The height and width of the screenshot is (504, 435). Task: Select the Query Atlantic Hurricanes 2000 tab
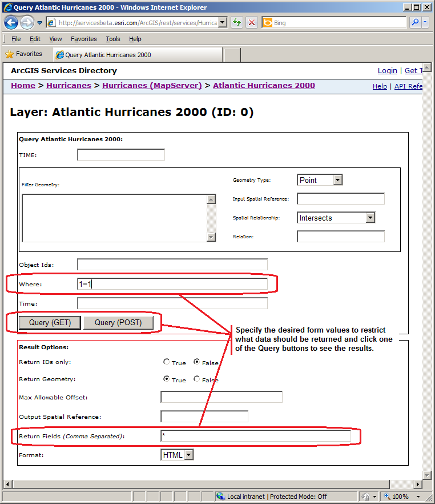click(x=138, y=55)
